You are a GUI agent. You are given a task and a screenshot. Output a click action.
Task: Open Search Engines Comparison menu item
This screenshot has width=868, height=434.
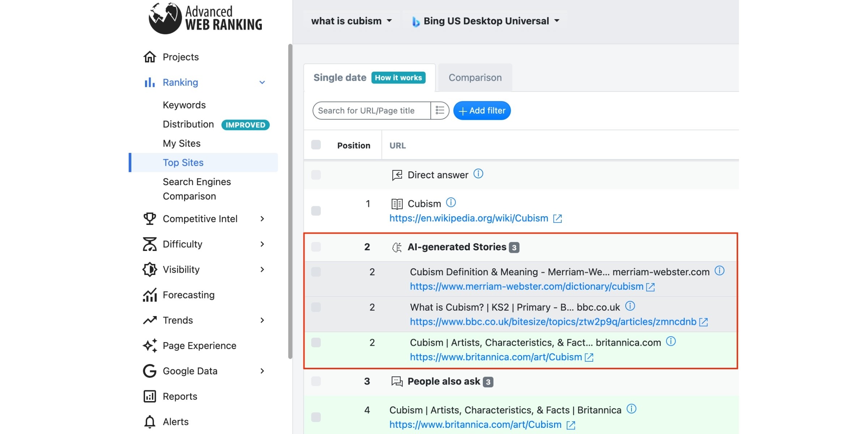tap(197, 189)
